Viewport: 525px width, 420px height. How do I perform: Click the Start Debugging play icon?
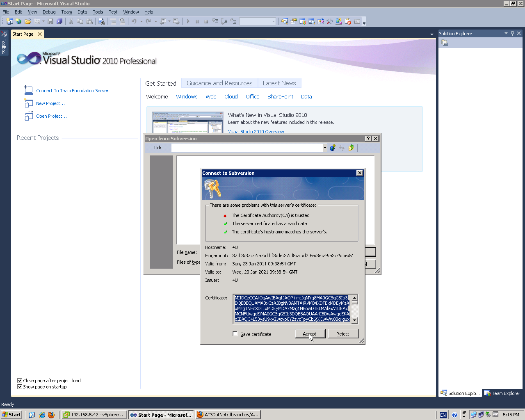tap(188, 21)
